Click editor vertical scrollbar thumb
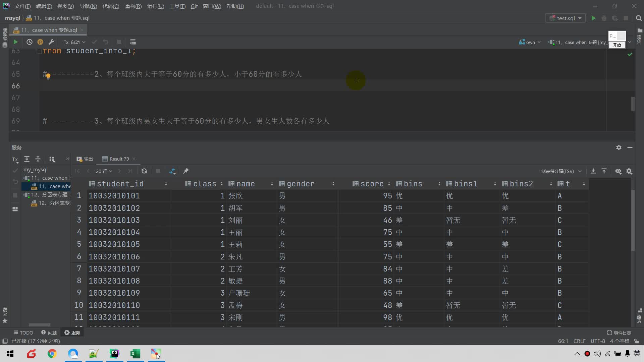Viewport: 644px width, 362px height. [x=633, y=104]
